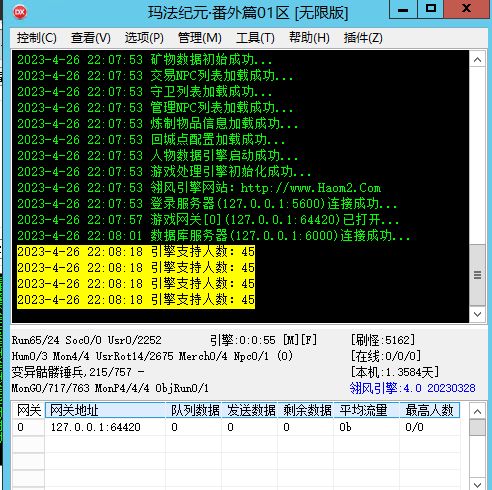Image resolution: width=492 pixels, height=490 pixels.
Task: Click log panel scroll-down arrow
Action: (x=477, y=314)
